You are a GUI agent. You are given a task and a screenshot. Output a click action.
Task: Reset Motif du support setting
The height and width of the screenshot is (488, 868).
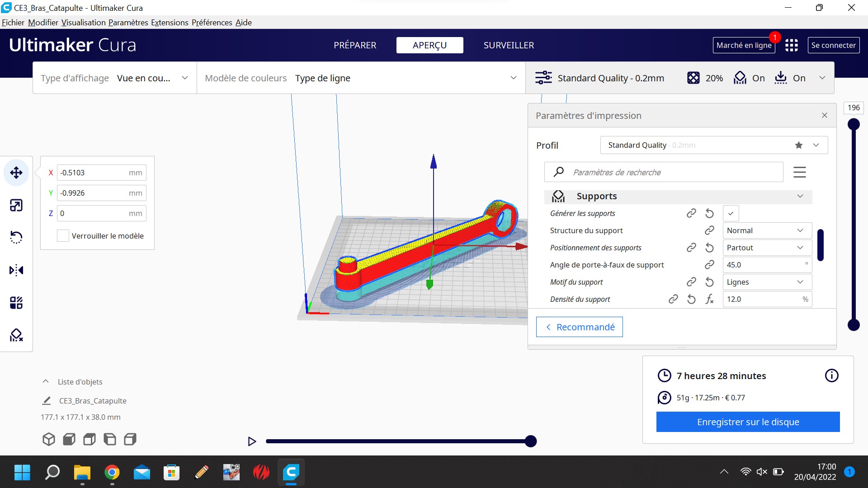pyautogui.click(x=709, y=282)
